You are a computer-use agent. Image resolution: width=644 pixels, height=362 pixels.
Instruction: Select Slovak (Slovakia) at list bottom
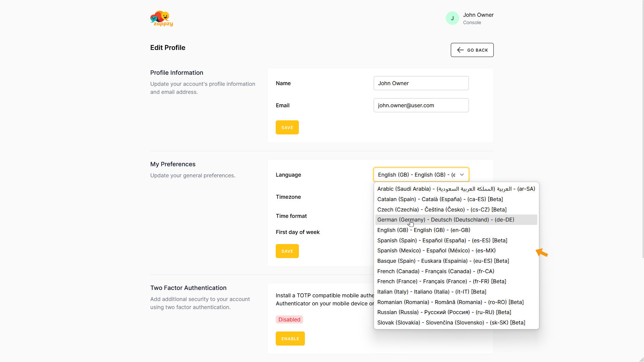[451, 322]
